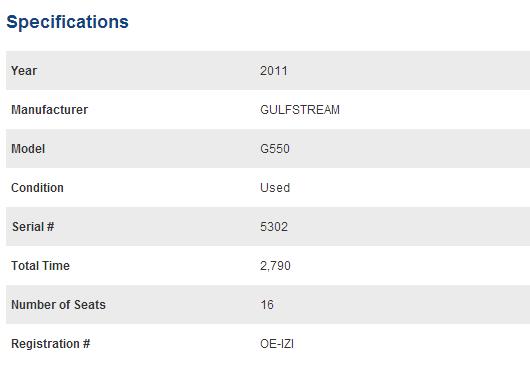Click the seat count value 16
The image size is (530, 378).
pyautogui.click(x=267, y=305)
